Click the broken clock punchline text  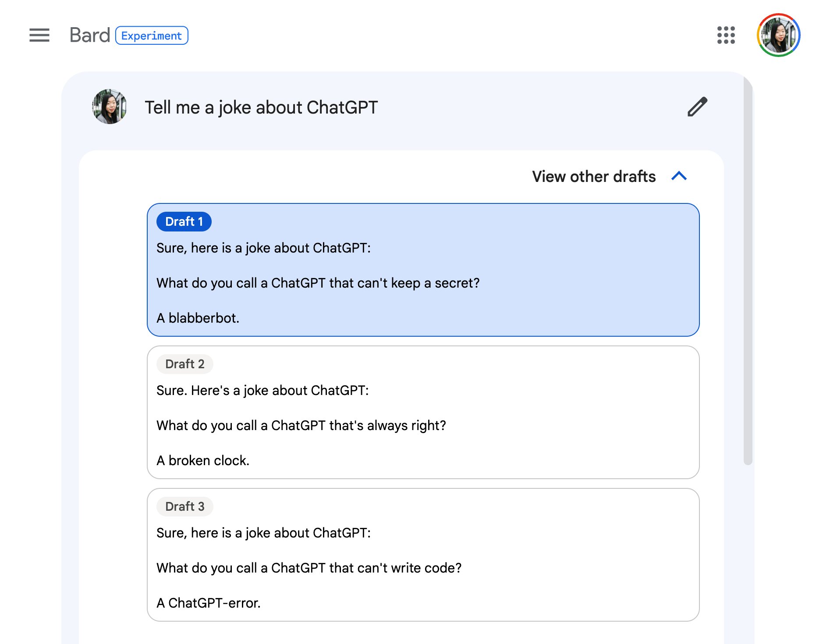coord(203,460)
